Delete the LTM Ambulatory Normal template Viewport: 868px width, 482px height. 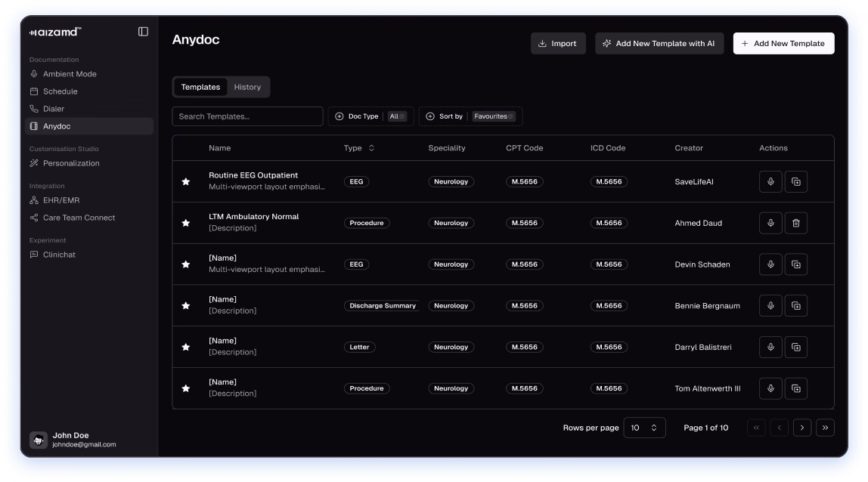[x=795, y=223]
